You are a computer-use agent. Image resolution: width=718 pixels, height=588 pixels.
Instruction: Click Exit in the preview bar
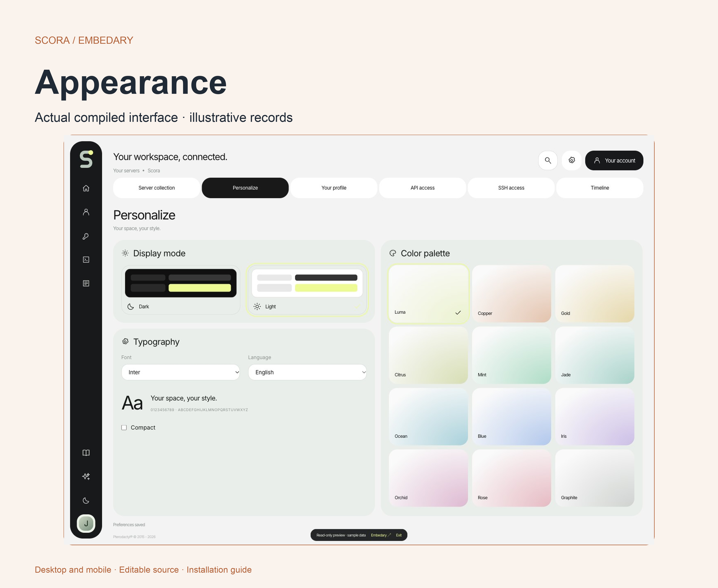point(399,535)
